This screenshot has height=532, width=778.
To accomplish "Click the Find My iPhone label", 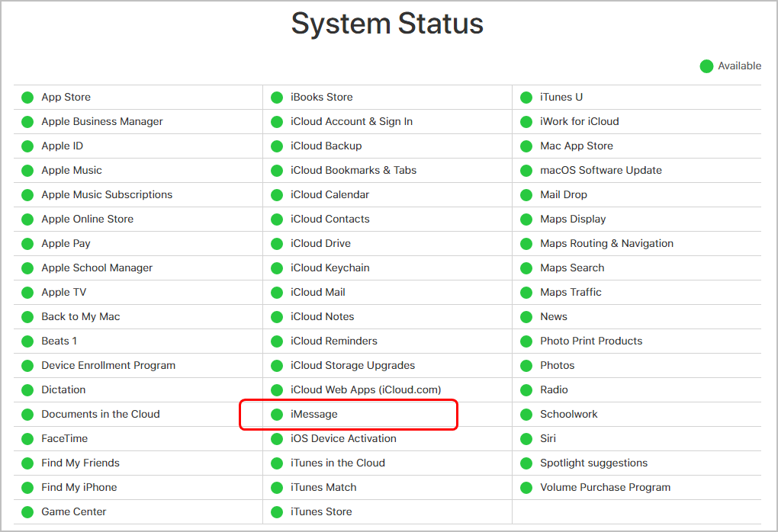I will tap(79, 487).
